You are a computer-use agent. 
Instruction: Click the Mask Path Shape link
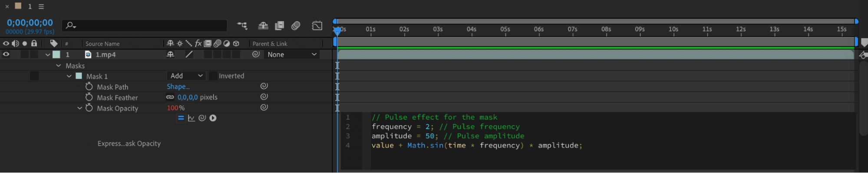(x=178, y=86)
